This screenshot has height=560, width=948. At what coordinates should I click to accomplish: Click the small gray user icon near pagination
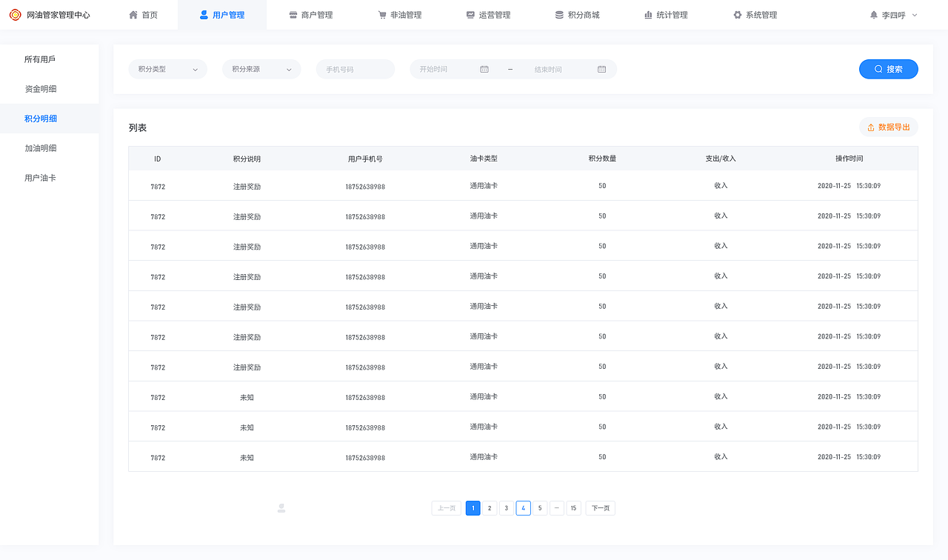click(x=281, y=508)
